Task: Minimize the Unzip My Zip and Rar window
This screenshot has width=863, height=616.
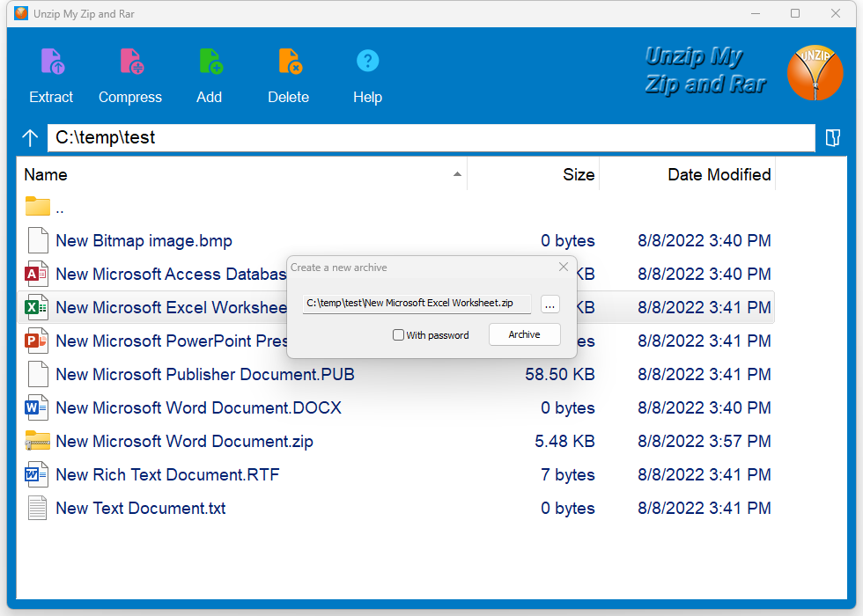Action: (756, 13)
